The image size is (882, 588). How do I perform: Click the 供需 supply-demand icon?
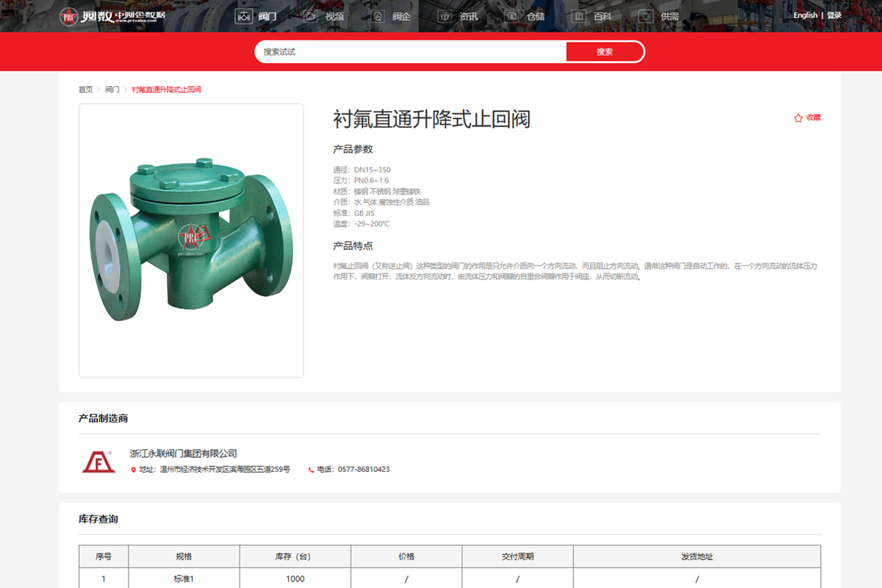coord(645,16)
